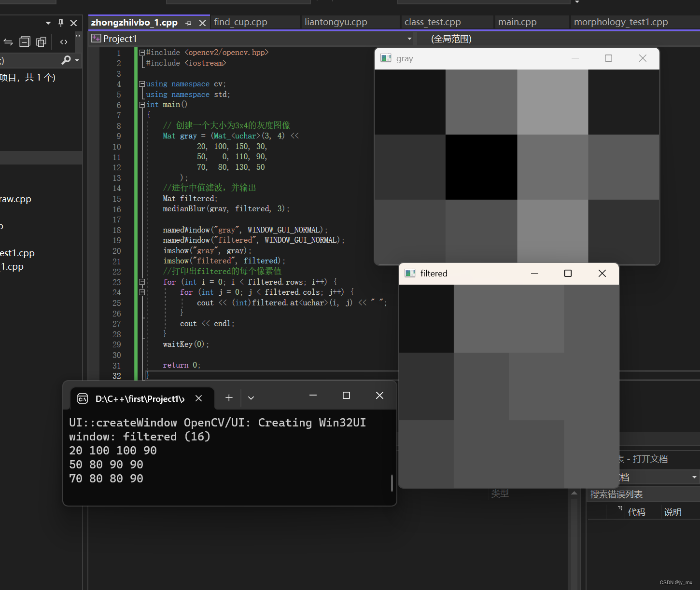This screenshot has height=590, width=700.
Task: Click the OpenCV icon on the gray window
Action: 386,58
